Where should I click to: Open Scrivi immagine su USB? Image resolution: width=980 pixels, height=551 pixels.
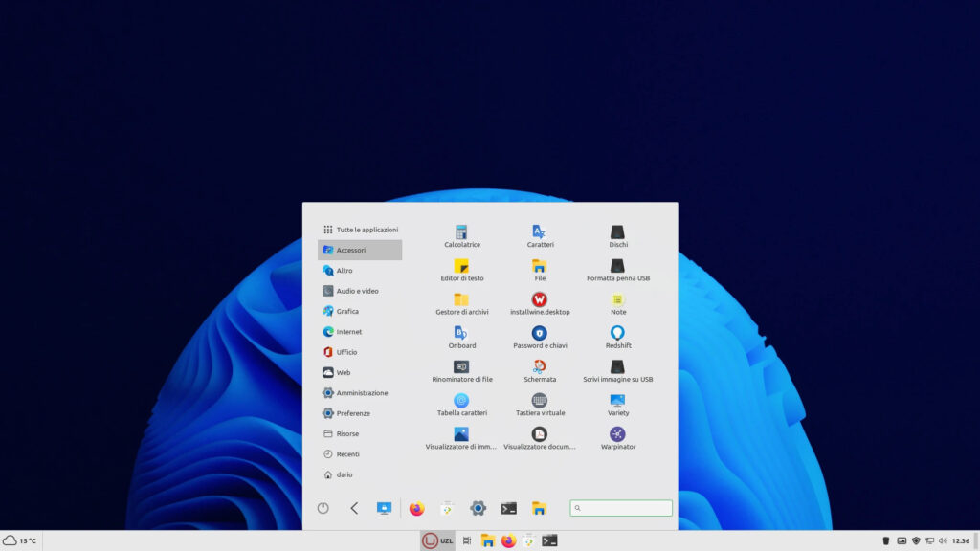click(x=617, y=372)
